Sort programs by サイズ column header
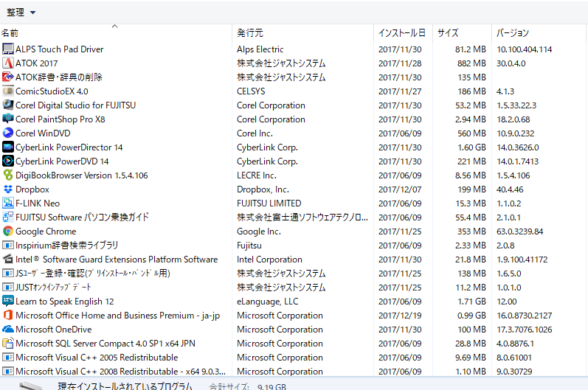 point(448,33)
